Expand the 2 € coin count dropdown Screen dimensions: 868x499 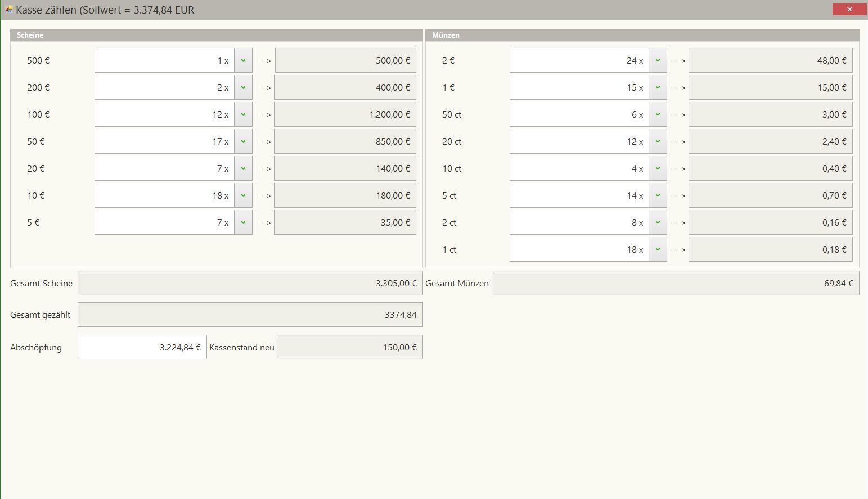(x=658, y=60)
